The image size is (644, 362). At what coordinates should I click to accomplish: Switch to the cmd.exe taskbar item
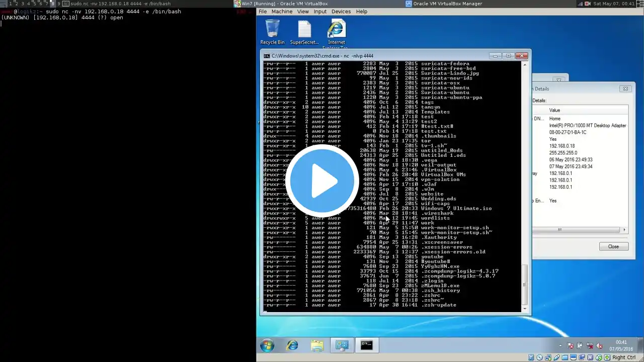(x=367, y=345)
